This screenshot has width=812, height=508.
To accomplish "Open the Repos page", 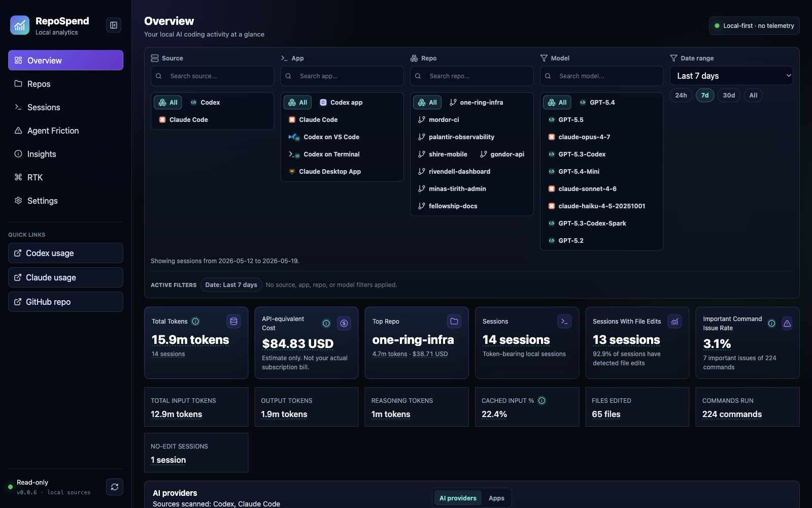I will click(65, 84).
